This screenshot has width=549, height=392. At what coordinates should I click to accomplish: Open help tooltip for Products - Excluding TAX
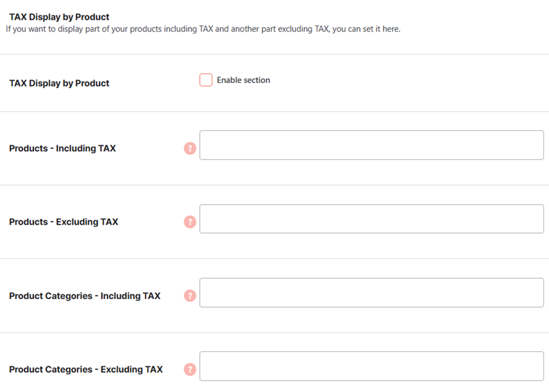coord(190,222)
